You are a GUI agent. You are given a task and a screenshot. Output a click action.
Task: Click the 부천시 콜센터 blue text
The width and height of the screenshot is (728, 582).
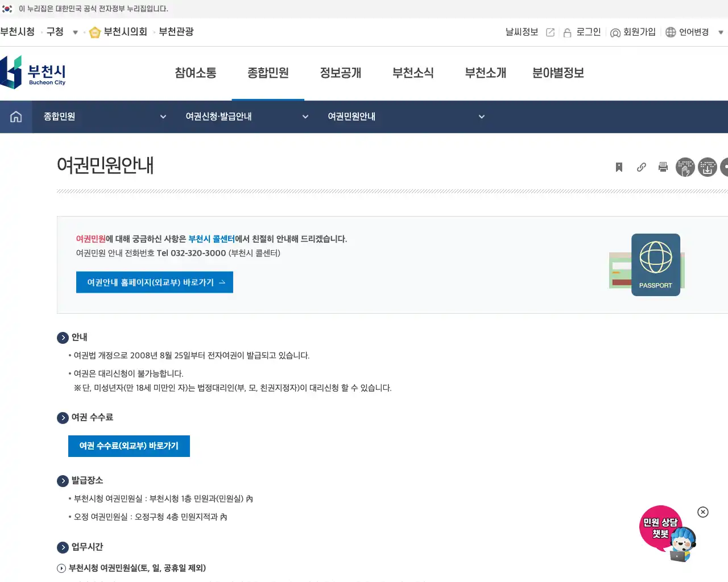(x=212, y=239)
